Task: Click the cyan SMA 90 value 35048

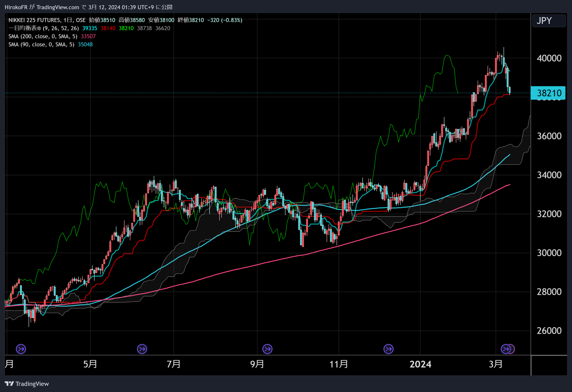Action: coord(85,45)
